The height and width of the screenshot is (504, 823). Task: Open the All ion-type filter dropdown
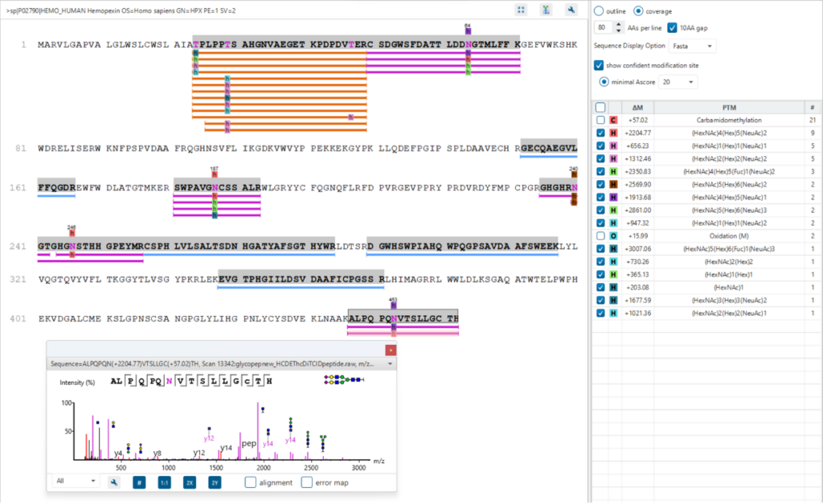(76, 481)
